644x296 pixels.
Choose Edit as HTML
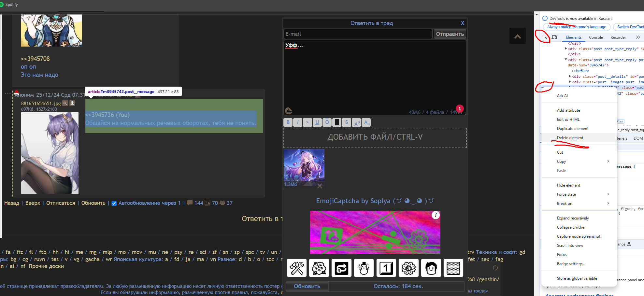tap(579, 120)
